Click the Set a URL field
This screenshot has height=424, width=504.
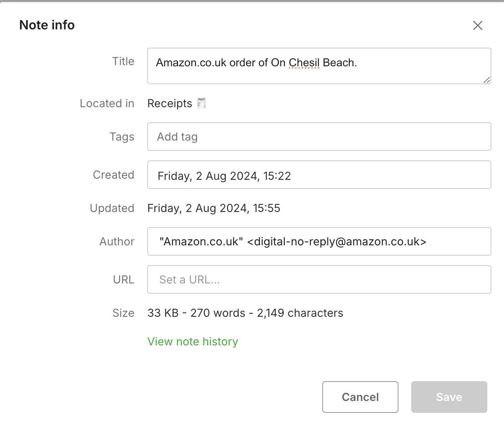319,279
